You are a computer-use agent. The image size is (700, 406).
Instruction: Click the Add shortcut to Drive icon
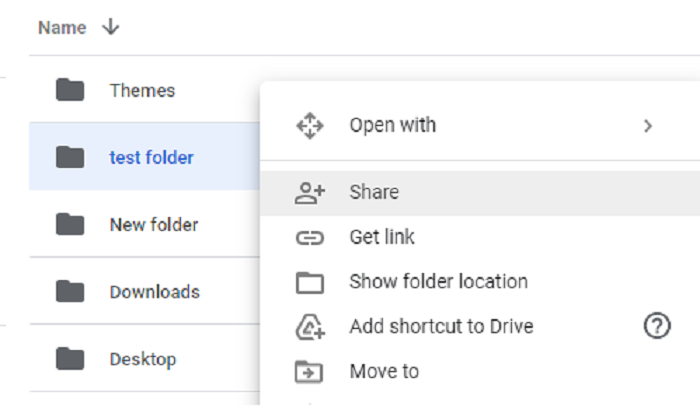(310, 327)
